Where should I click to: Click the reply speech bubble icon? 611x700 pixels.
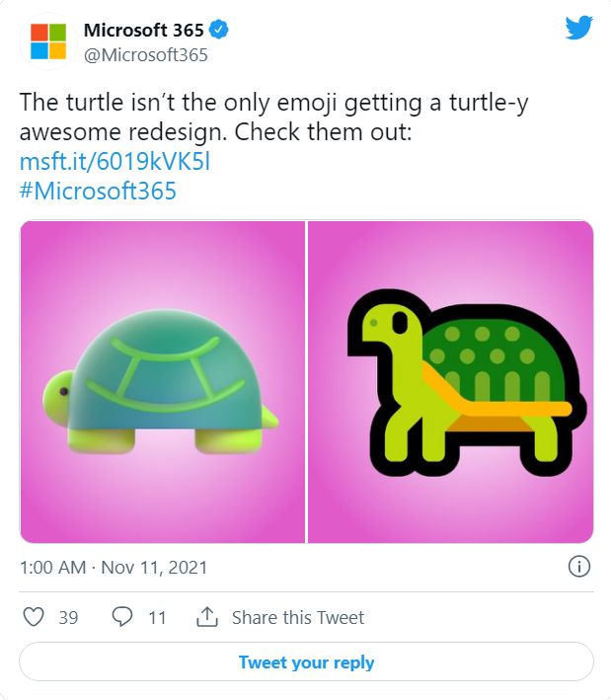click(122, 617)
